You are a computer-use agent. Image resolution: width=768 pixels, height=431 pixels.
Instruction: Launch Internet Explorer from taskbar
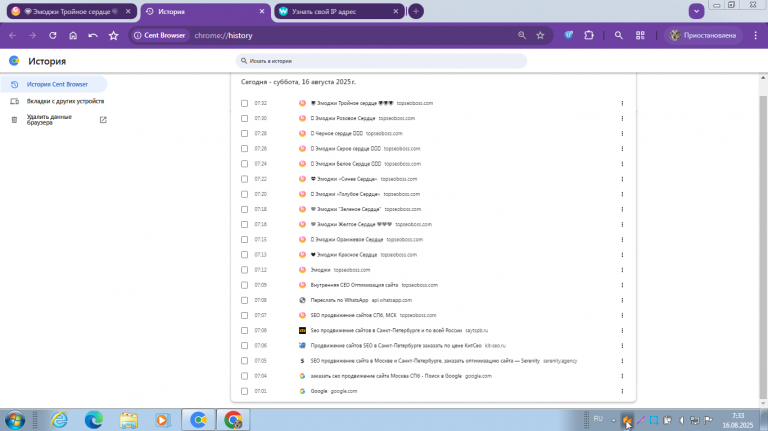[59, 420]
